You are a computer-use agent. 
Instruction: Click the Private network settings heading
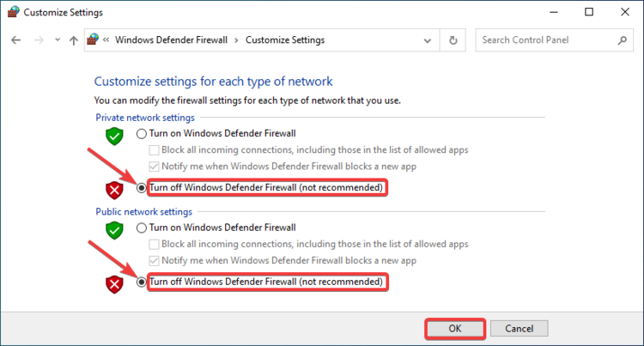145,118
